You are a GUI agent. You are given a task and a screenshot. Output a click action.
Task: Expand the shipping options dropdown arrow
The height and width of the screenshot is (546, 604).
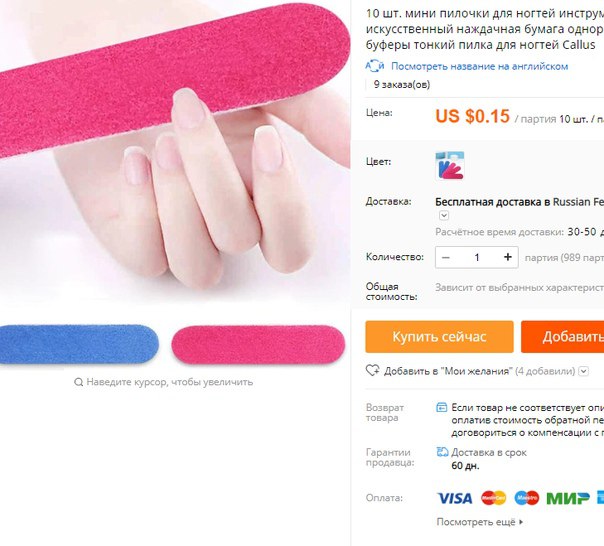(444, 215)
